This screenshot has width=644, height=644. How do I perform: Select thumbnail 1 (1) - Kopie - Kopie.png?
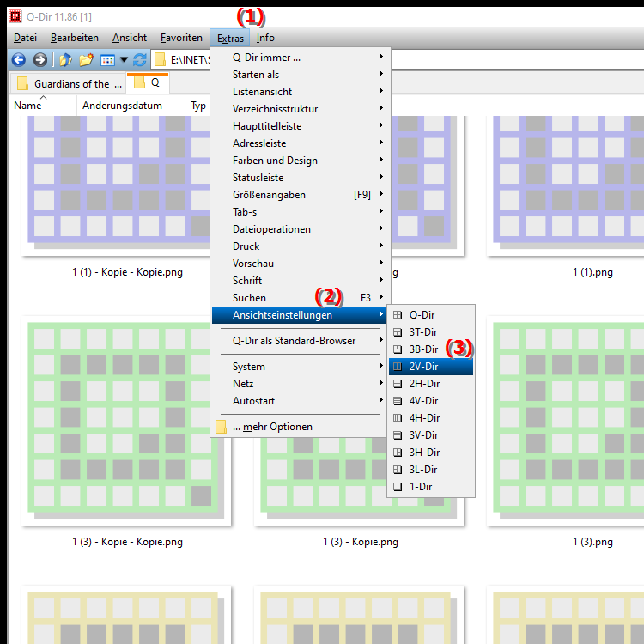(116, 185)
